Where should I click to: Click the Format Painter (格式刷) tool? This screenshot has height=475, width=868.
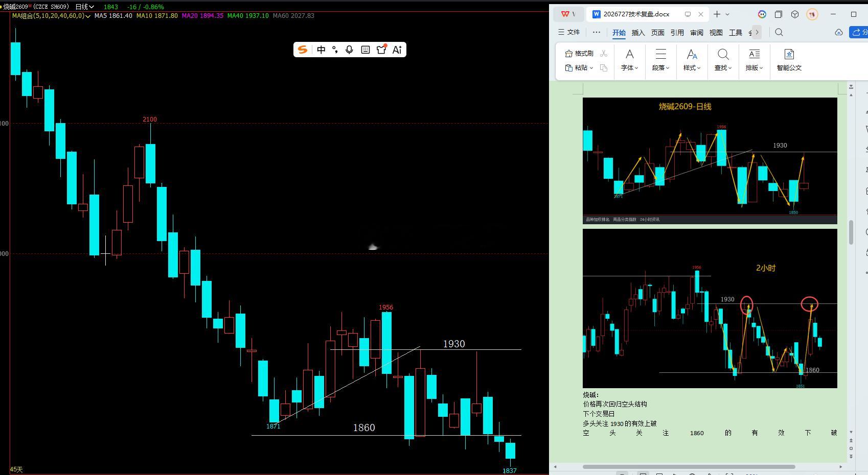point(579,53)
